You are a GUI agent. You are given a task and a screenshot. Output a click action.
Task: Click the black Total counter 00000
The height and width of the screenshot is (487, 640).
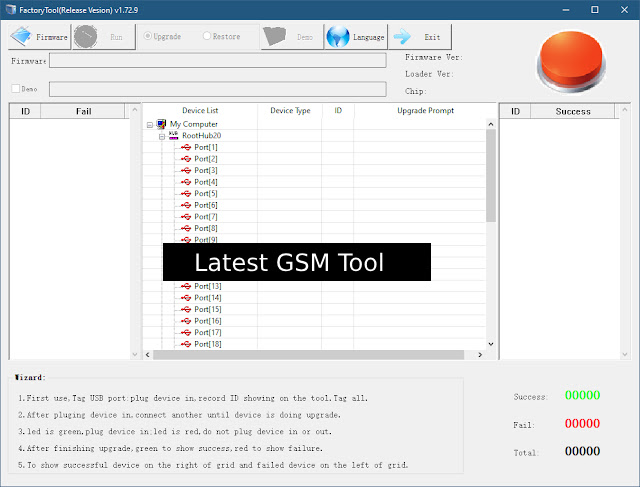click(582, 451)
